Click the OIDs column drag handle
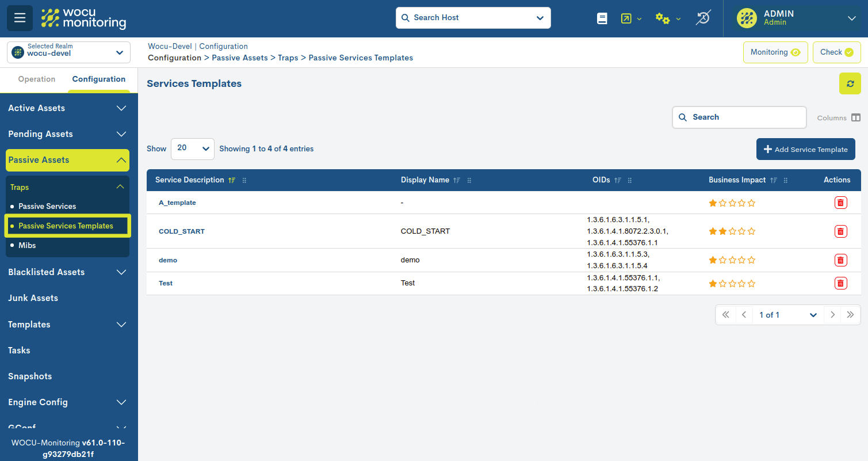The image size is (868, 461). (x=630, y=180)
